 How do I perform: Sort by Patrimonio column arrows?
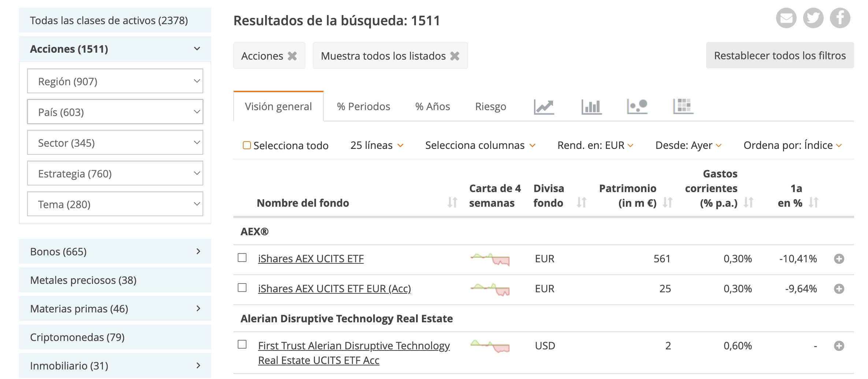coord(668,203)
